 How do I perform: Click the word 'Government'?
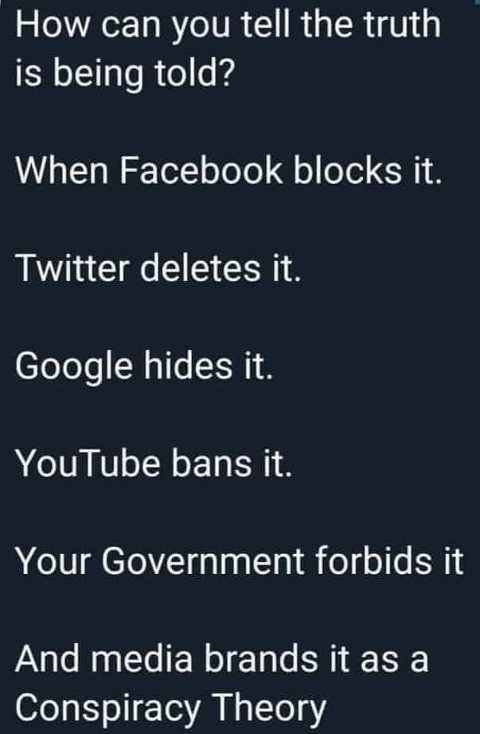click(203, 561)
